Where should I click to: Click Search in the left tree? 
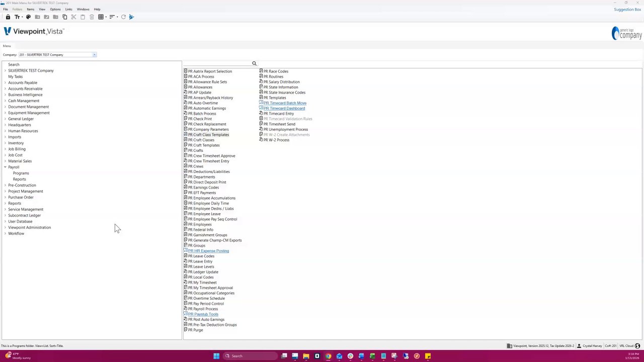click(14, 64)
